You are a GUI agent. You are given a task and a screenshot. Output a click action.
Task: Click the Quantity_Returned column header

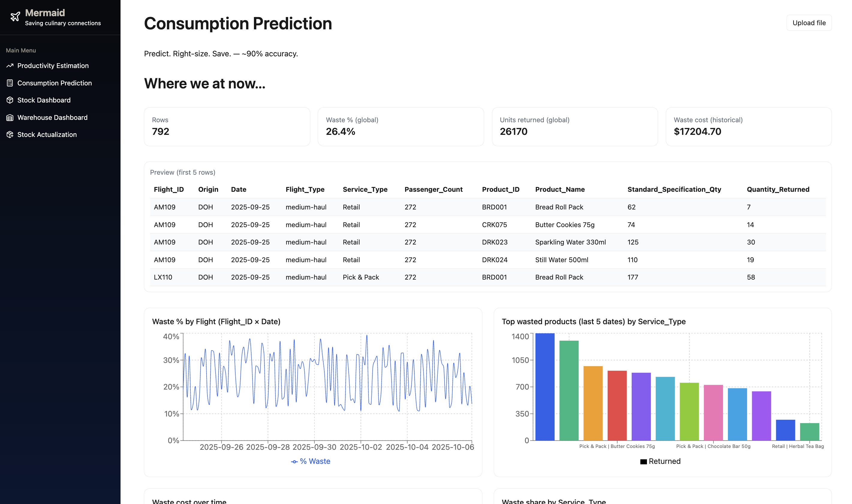[x=778, y=189]
